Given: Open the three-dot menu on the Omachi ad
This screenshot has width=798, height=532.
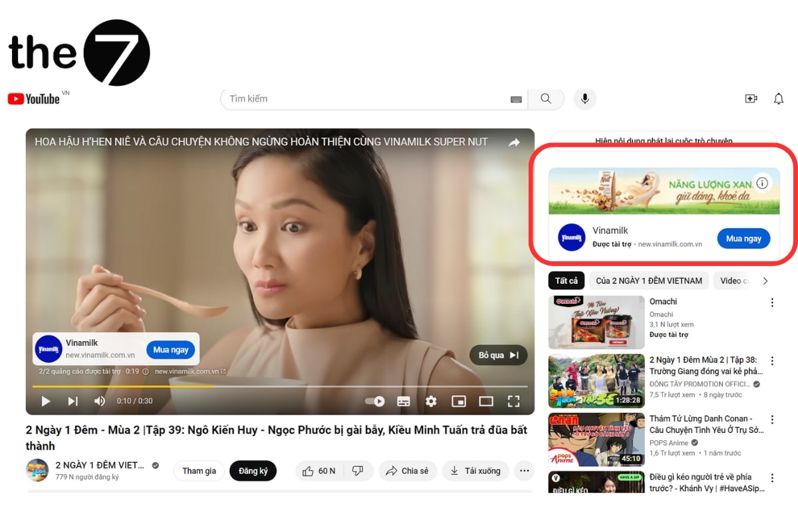Looking at the screenshot, I should pos(772,302).
